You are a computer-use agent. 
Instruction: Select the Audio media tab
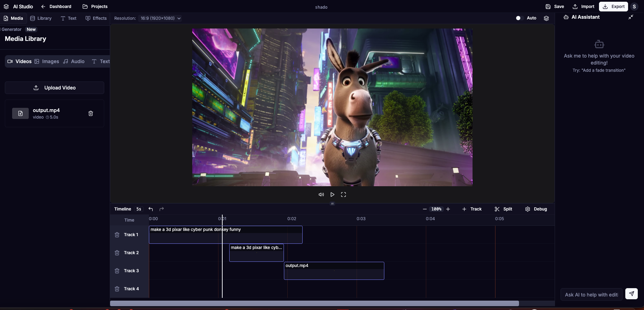(x=74, y=61)
